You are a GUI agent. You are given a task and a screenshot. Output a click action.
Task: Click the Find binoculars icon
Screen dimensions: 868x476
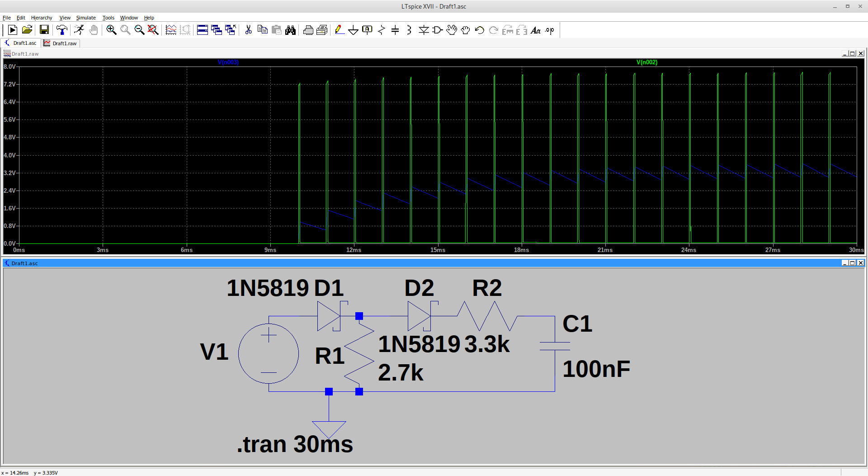pos(290,30)
